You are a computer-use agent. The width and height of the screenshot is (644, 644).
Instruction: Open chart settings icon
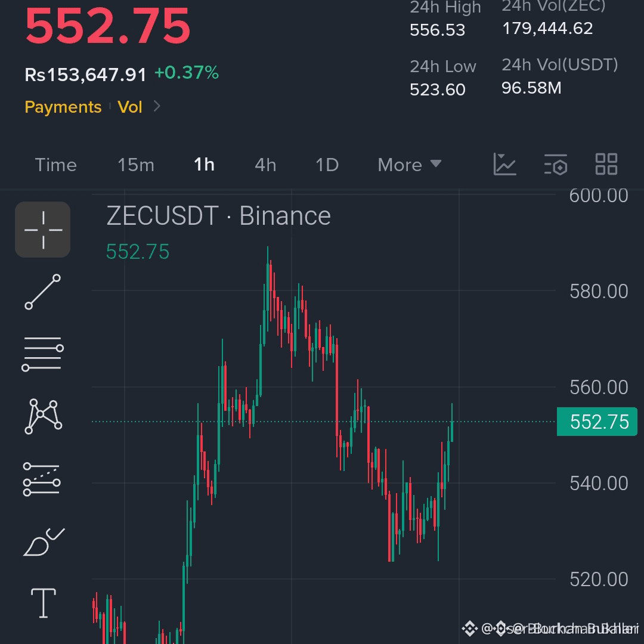click(556, 165)
